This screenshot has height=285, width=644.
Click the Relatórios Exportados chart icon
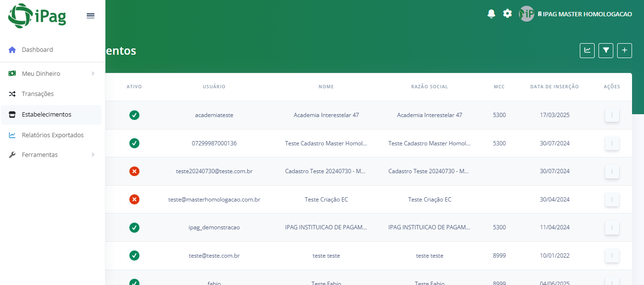click(12, 135)
